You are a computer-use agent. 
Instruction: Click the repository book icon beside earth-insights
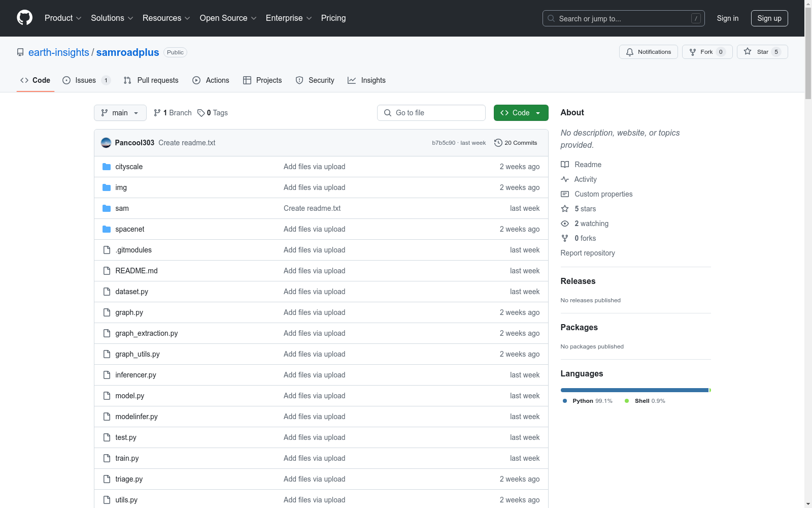point(20,52)
